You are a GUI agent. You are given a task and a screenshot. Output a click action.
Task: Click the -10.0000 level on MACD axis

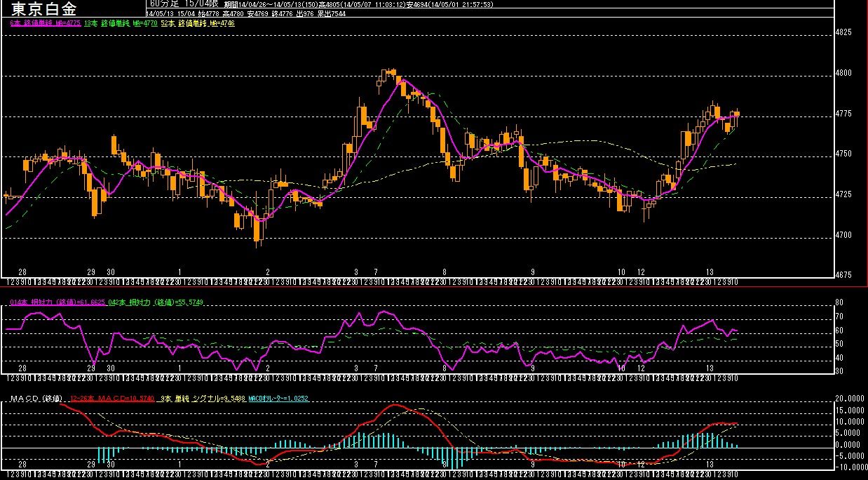point(850,467)
